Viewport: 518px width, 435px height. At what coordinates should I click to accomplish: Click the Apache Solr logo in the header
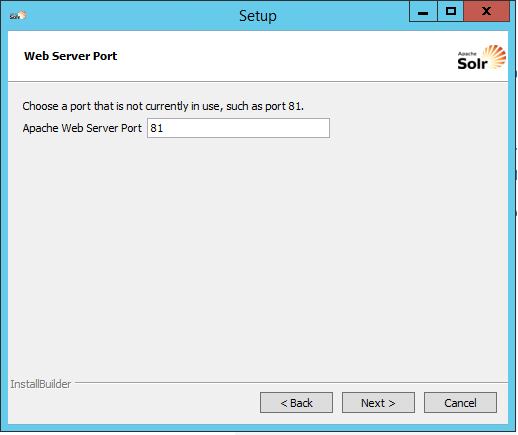[482, 57]
